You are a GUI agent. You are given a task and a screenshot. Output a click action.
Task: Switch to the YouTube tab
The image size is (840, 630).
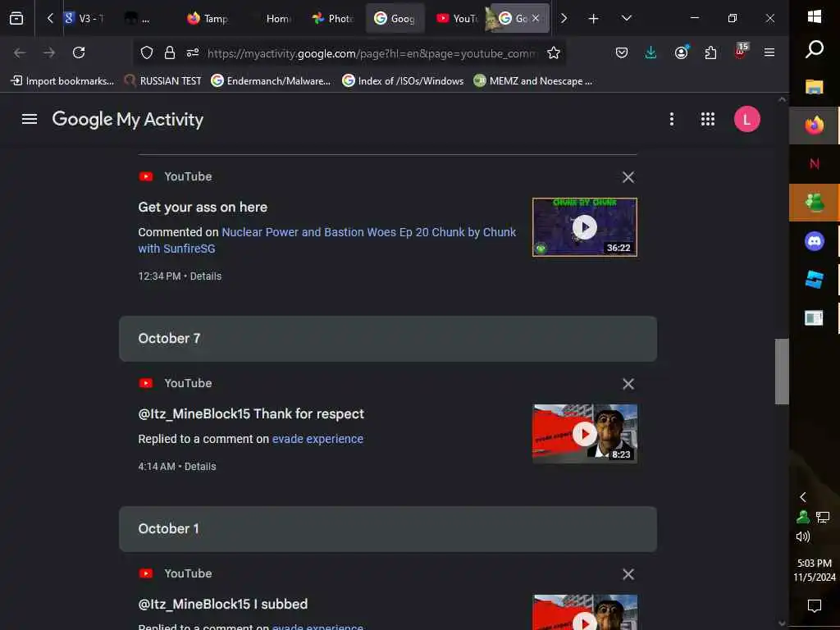coord(457,19)
